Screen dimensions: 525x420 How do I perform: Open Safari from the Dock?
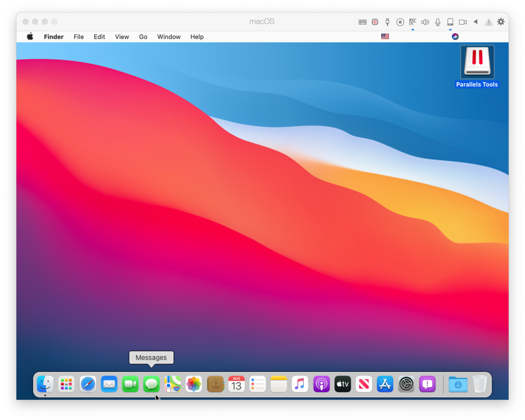click(x=88, y=384)
